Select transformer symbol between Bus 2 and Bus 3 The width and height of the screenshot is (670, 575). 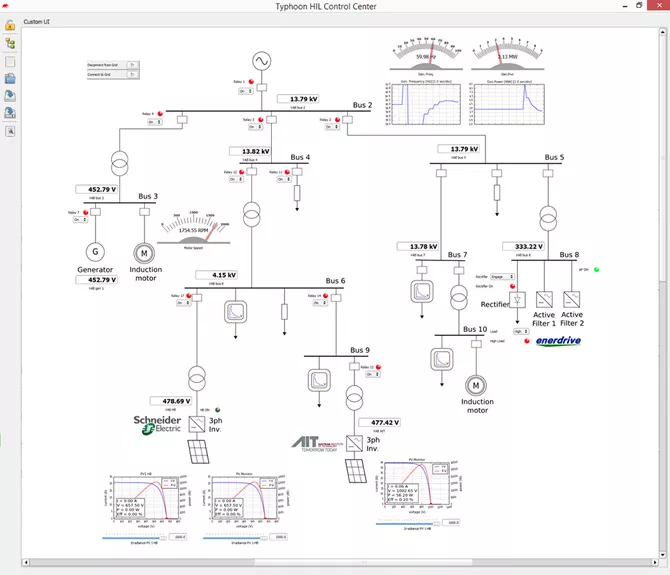point(120,163)
